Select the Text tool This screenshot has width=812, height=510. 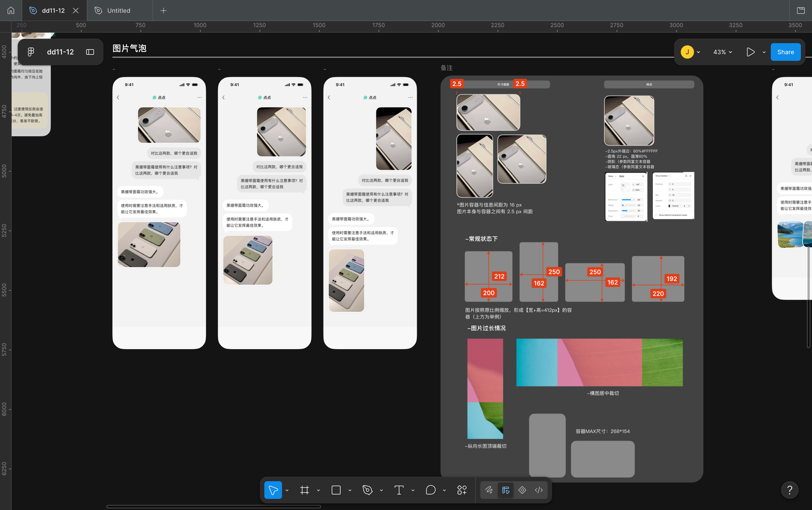399,490
